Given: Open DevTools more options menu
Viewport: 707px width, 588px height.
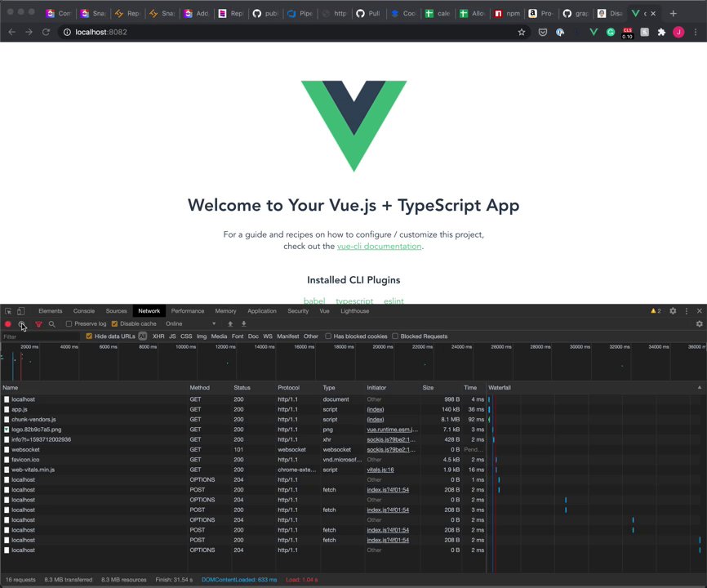Looking at the screenshot, I should [x=687, y=311].
